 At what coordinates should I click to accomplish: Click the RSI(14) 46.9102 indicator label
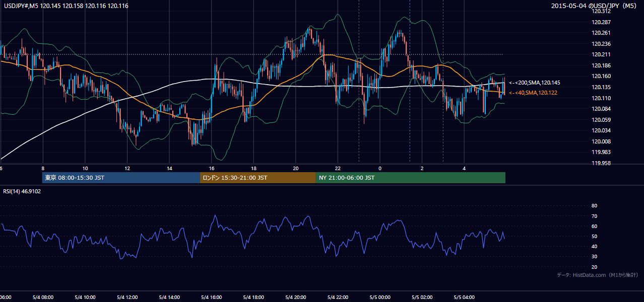22,191
